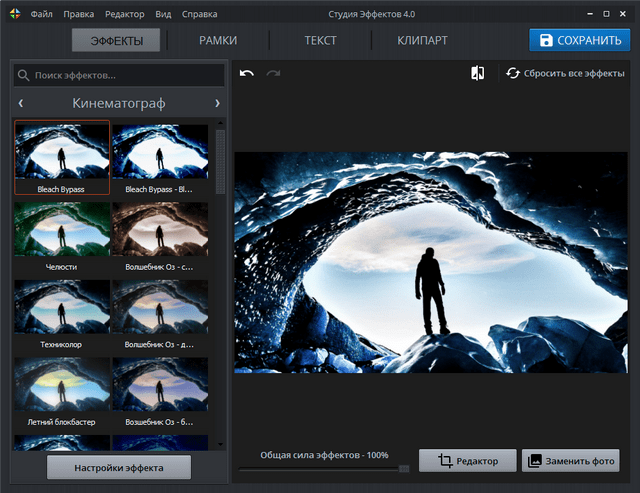Open the Справка menu

pos(199,15)
